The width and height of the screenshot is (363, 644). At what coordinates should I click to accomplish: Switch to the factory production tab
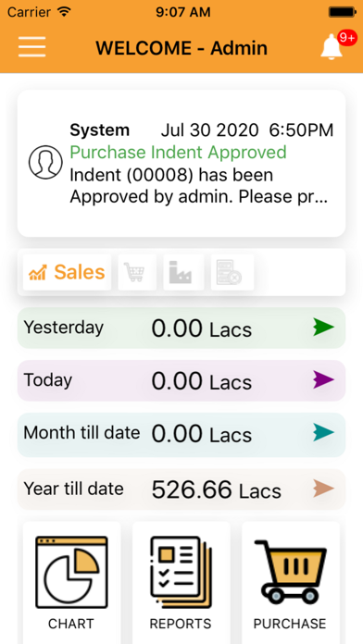click(183, 272)
